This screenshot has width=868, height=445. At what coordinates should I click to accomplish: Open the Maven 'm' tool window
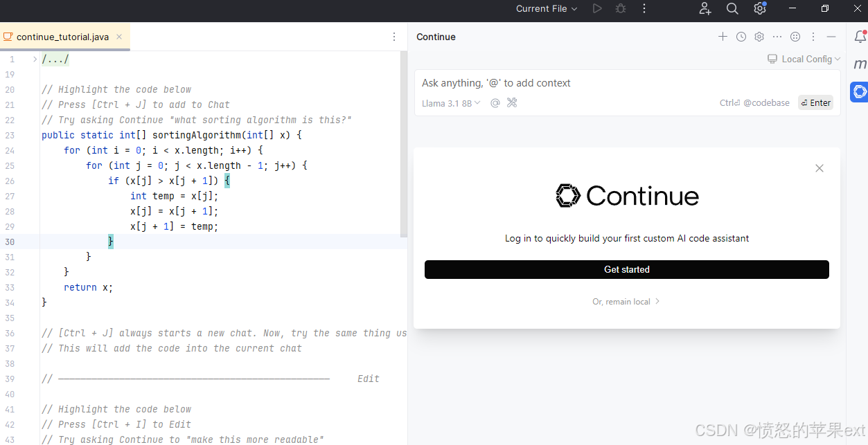click(860, 64)
